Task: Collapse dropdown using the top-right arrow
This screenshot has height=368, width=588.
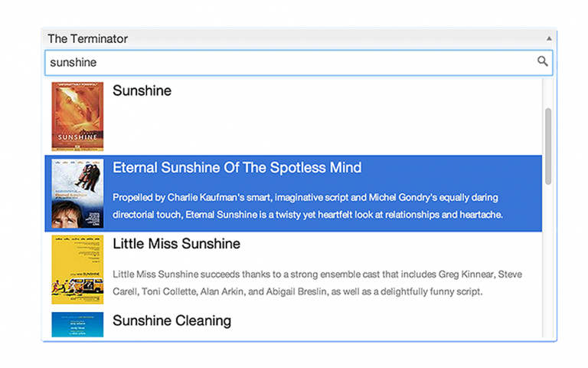Action: coord(548,38)
